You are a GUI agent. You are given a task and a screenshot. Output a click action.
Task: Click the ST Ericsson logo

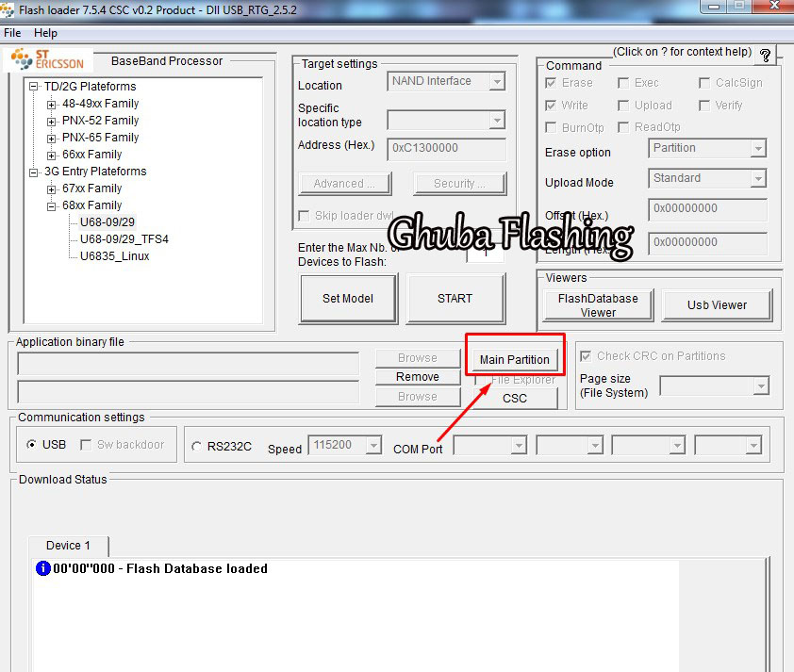(x=48, y=59)
